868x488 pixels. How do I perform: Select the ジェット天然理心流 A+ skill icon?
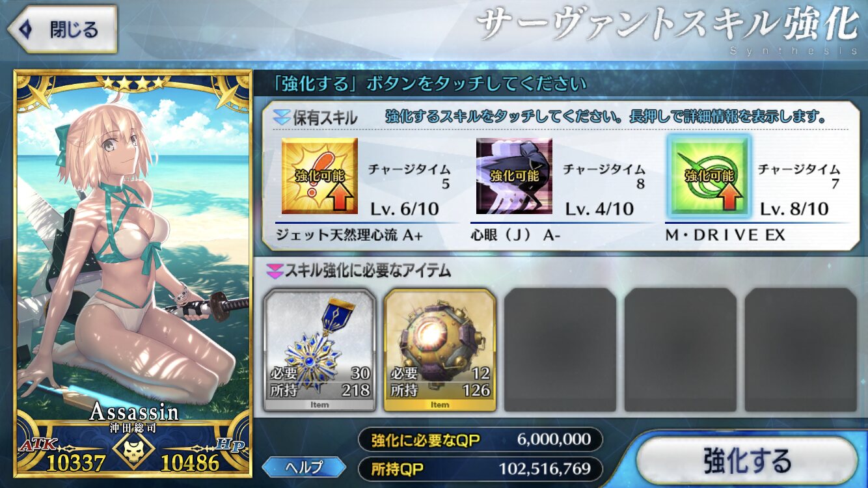tap(319, 176)
